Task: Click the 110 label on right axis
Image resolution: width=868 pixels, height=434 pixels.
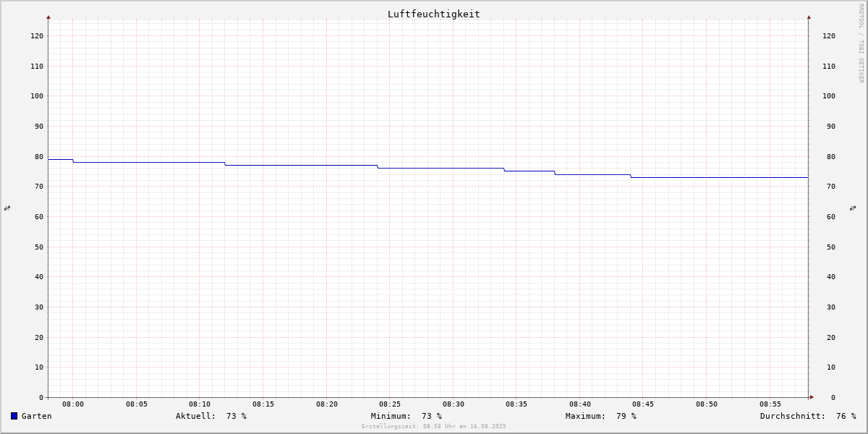Action: (829, 66)
